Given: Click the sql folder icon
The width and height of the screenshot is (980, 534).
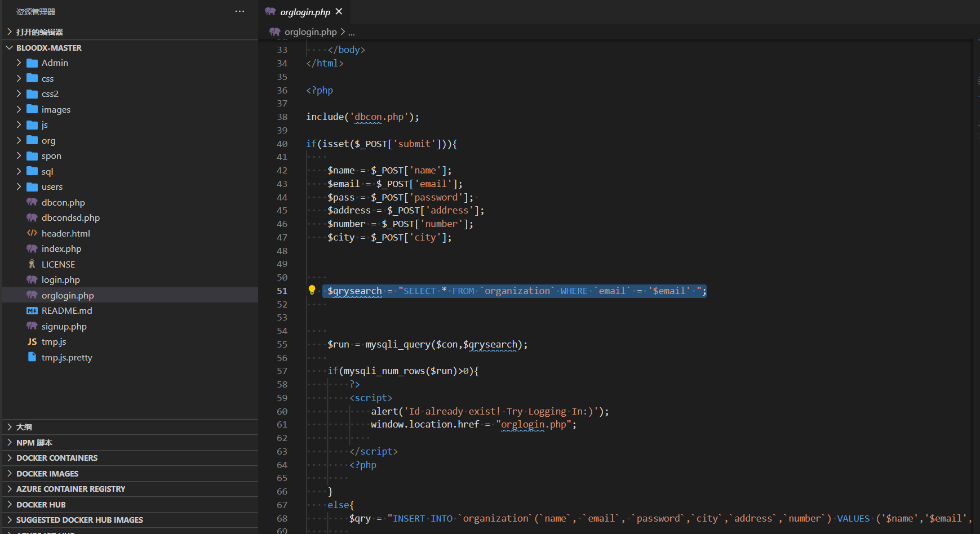Looking at the screenshot, I should coord(32,171).
